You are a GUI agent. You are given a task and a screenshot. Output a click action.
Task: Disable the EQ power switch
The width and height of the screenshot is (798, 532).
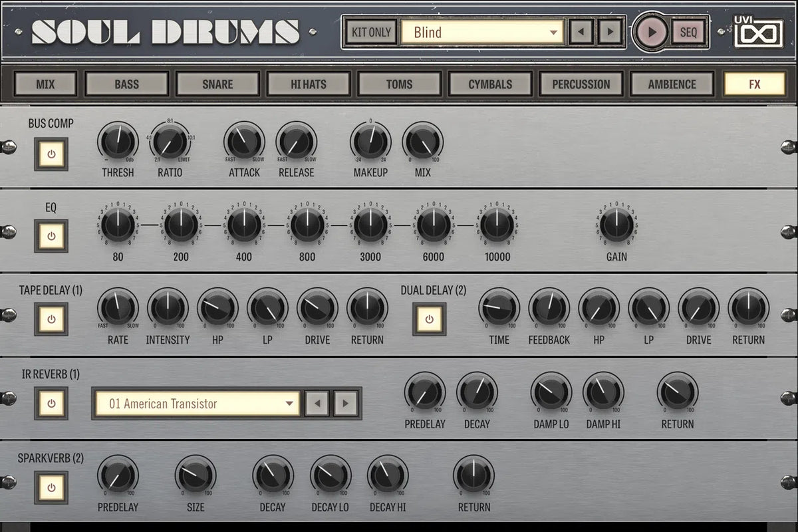(x=51, y=235)
